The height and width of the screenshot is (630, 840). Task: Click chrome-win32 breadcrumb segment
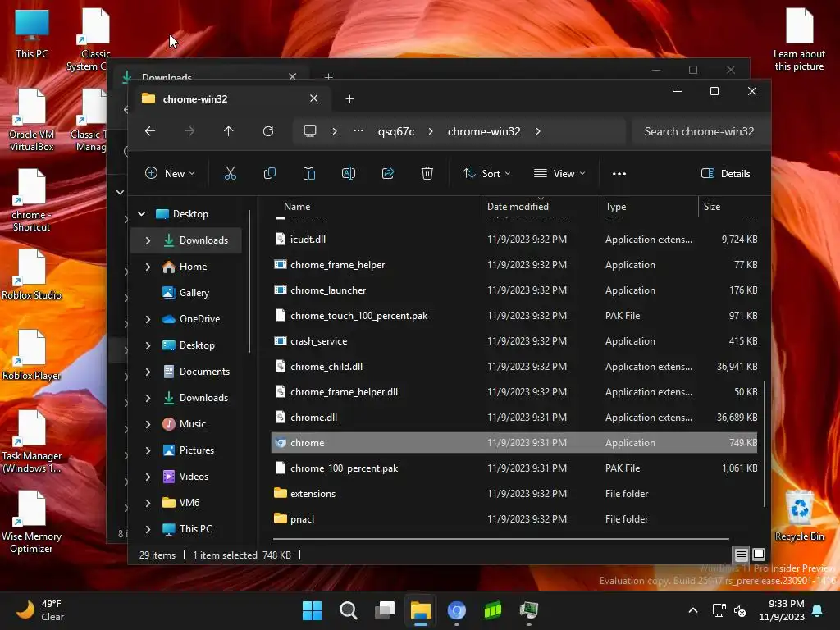(x=484, y=131)
